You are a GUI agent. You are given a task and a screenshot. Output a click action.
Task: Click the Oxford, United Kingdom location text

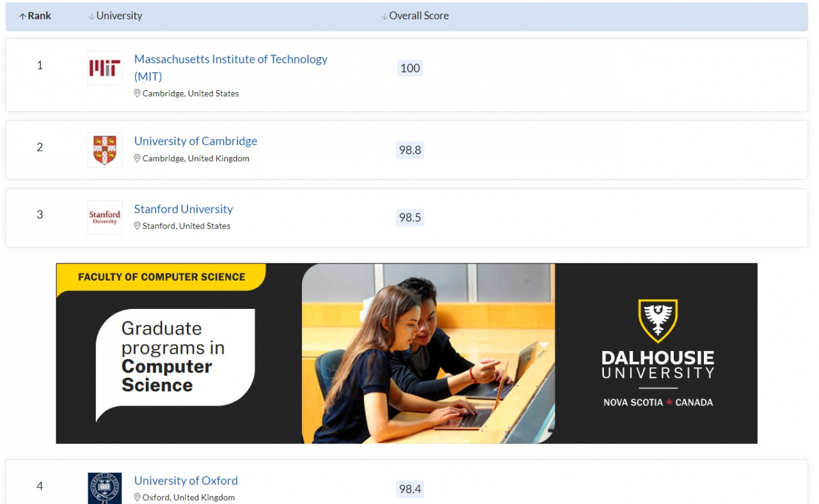point(189,498)
